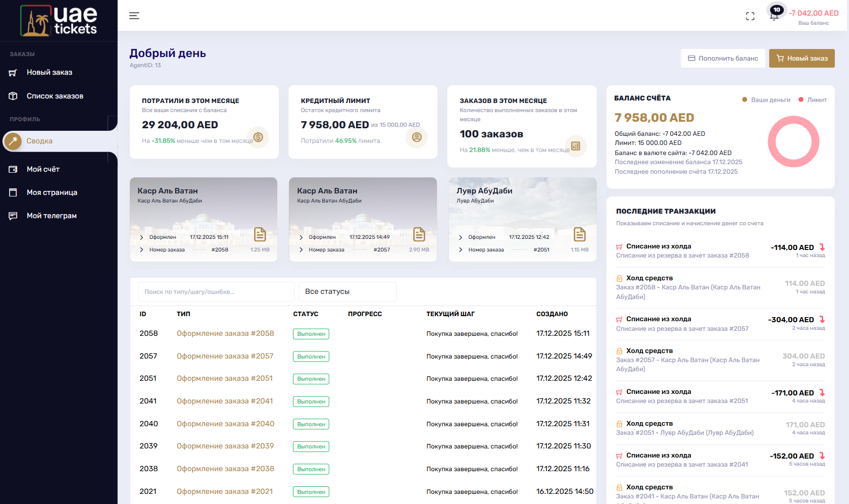The width and height of the screenshot is (849, 504).
Task: Go to 'Мой счёт' sidebar item
Action: point(43,169)
